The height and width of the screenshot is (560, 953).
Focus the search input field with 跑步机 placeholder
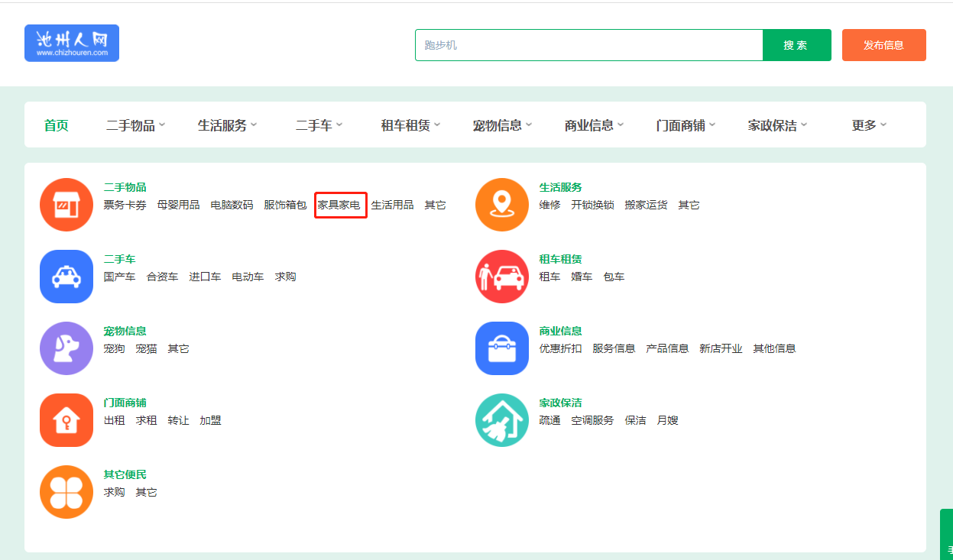[x=588, y=45]
